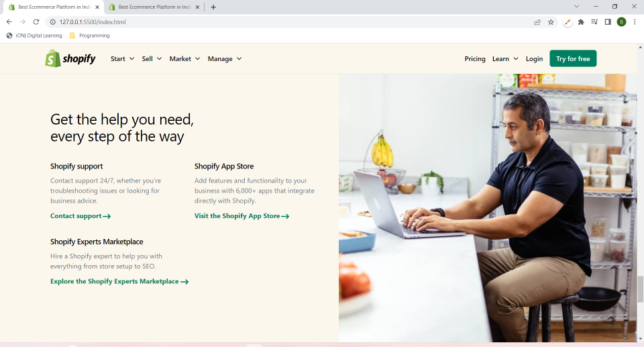
Task: Open iON Digital Learning bookmark
Action: (34, 36)
